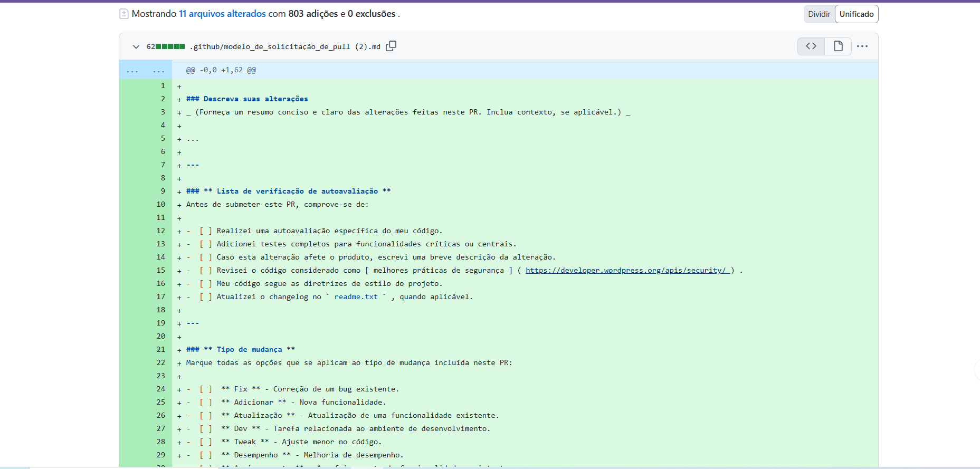Select line number 15 in the diff
The image size is (980, 469).
161,270
